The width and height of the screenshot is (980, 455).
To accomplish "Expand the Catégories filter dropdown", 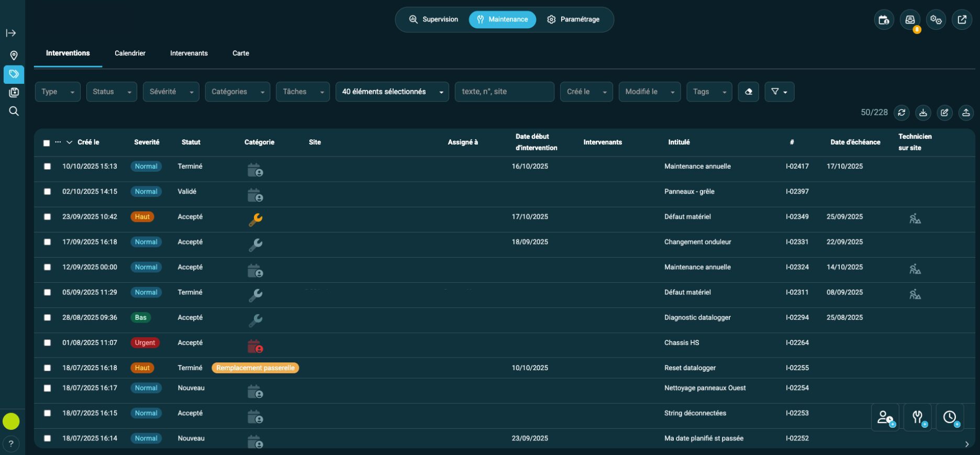I will pos(237,92).
